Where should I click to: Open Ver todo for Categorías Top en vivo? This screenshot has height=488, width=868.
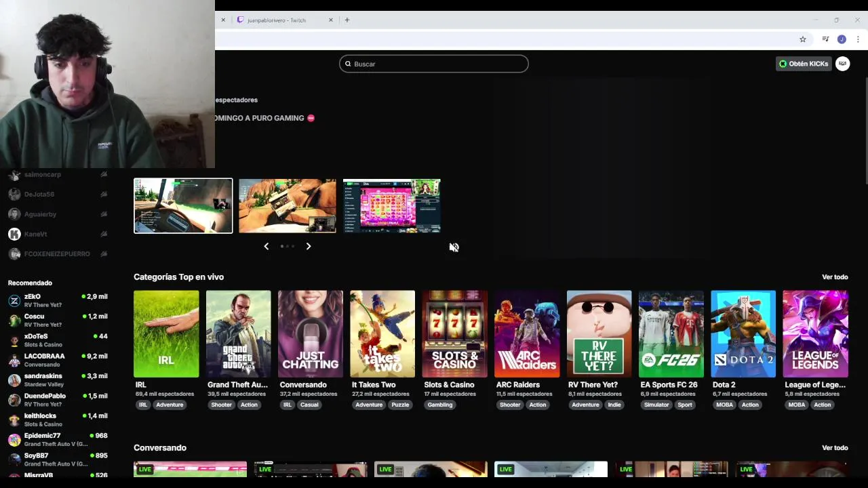click(835, 277)
